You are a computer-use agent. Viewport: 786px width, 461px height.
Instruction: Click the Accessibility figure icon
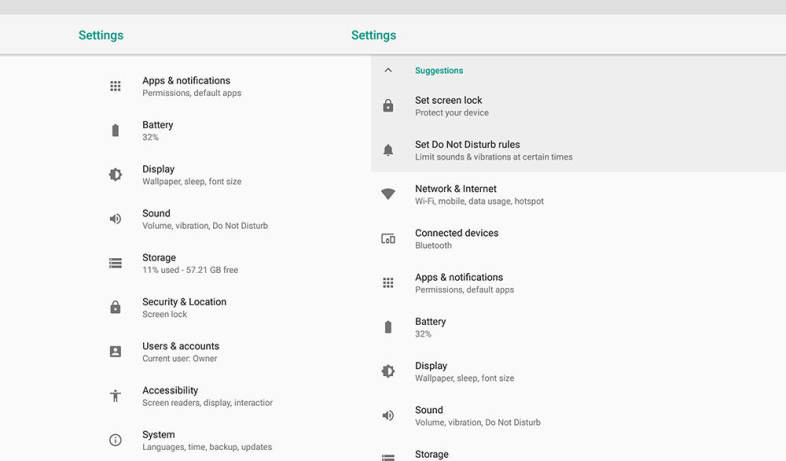pos(115,396)
